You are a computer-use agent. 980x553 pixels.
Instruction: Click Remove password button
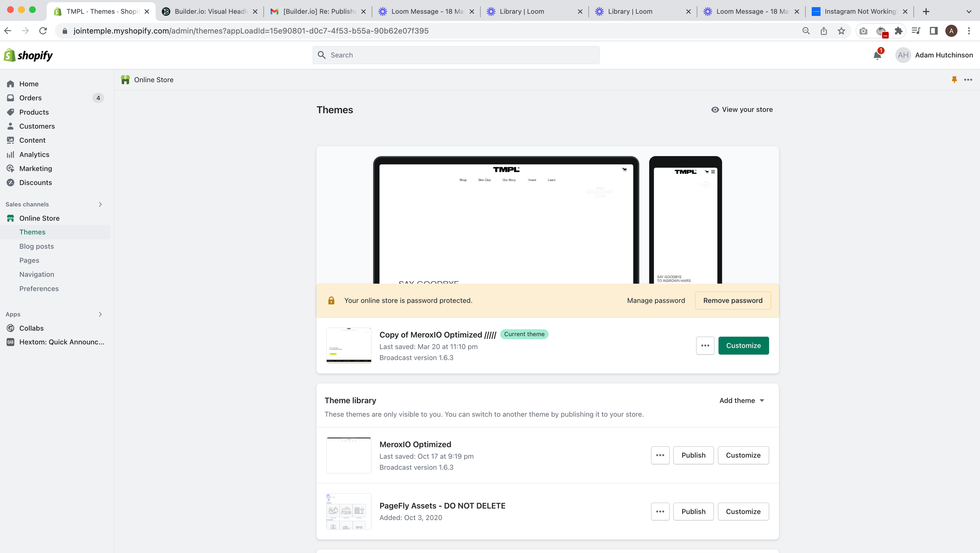pos(733,301)
